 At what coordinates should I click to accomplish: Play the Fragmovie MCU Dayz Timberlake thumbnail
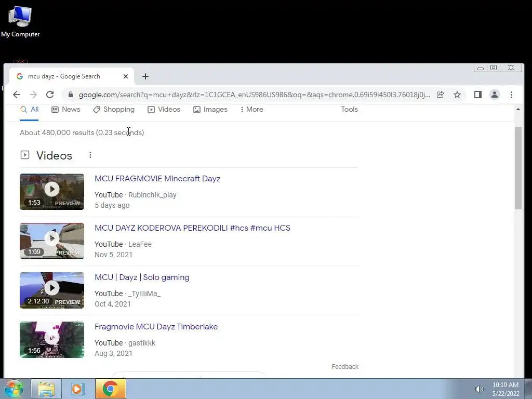(52, 340)
